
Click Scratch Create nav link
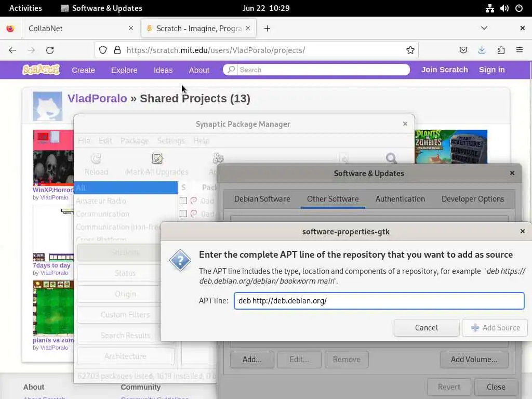(x=83, y=70)
